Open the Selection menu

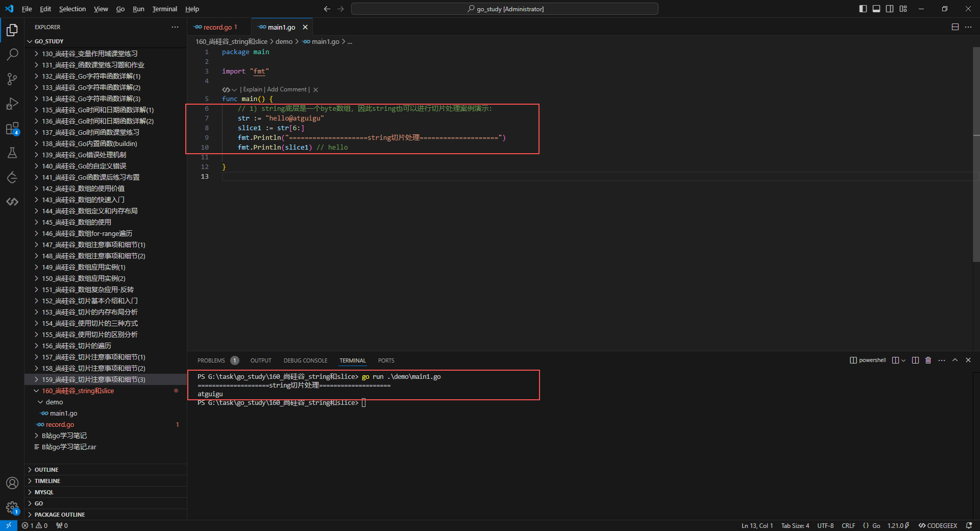[72, 9]
